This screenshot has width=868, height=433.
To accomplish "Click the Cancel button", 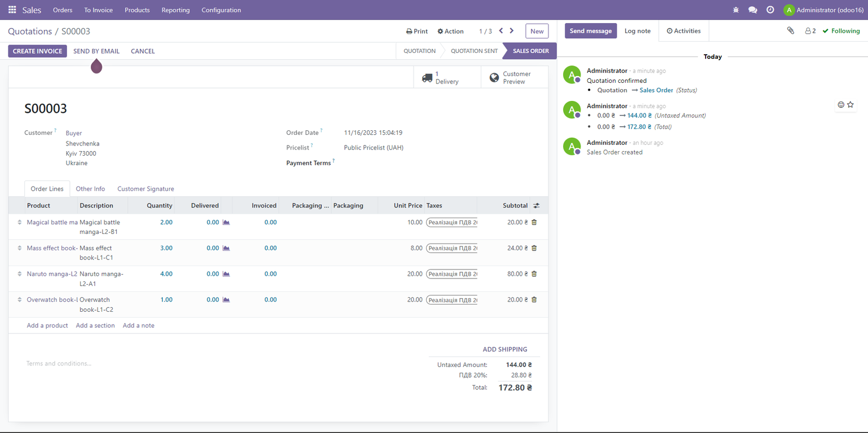I will click(143, 51).
